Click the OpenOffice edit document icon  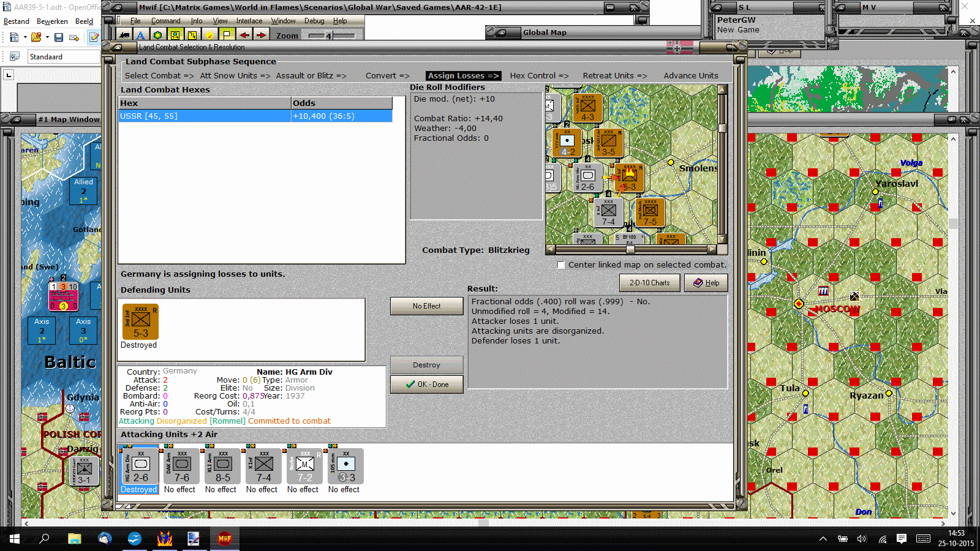(x=94, y=37)
